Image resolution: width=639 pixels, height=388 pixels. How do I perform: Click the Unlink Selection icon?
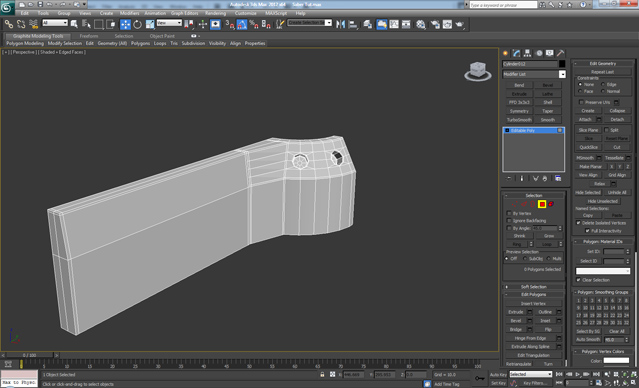pyautogui.click(x=21, y=24)
